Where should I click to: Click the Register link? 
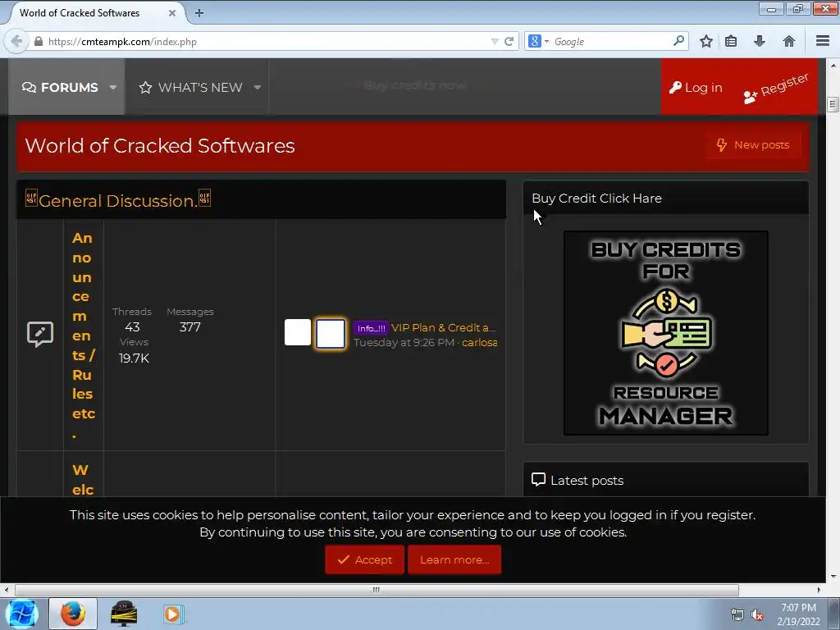click(x=776, y=88)
